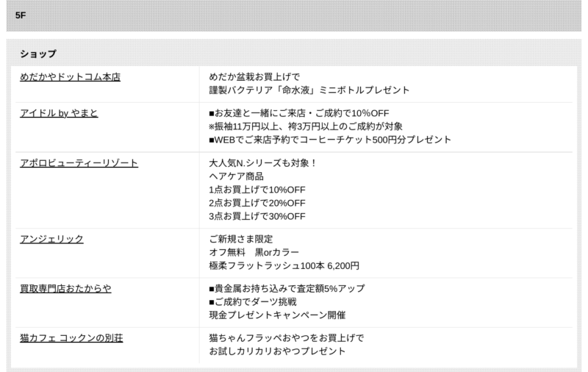Open the 猫カフェ コックンの別荘 link
This screenshot has height=372, width=588.
72,337
